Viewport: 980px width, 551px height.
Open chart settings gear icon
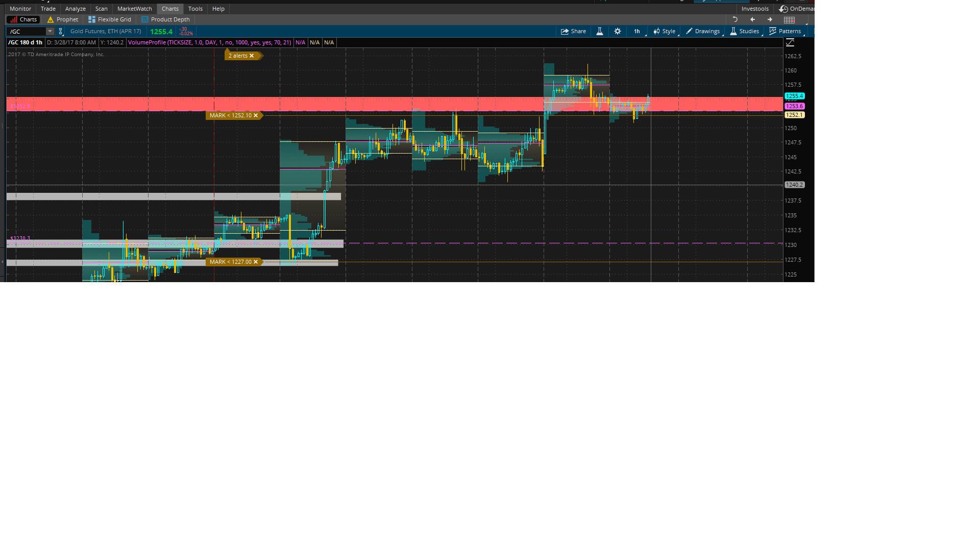(x=618, y=31)
